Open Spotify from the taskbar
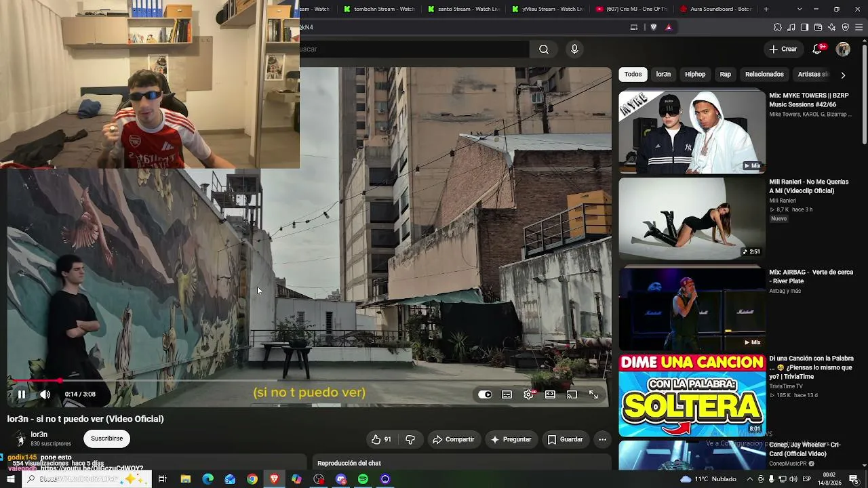The image size is (868, 488). tap(363, 479)
